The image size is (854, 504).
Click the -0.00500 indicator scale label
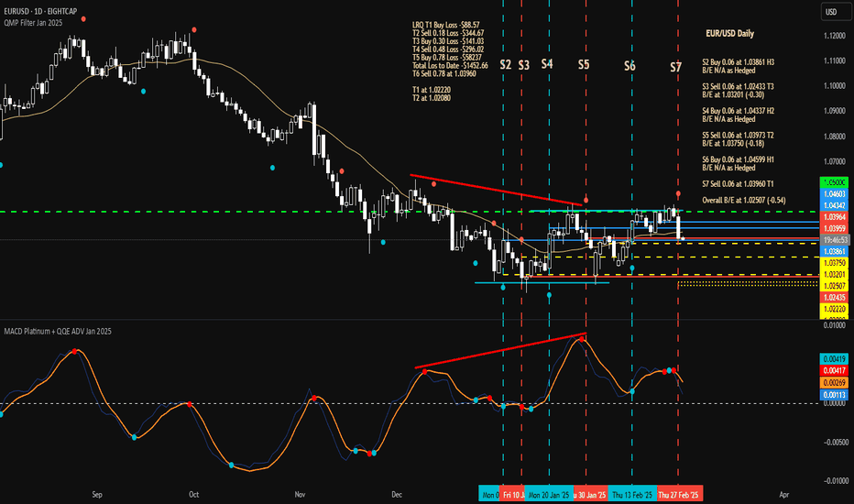(x=834, y=443)
